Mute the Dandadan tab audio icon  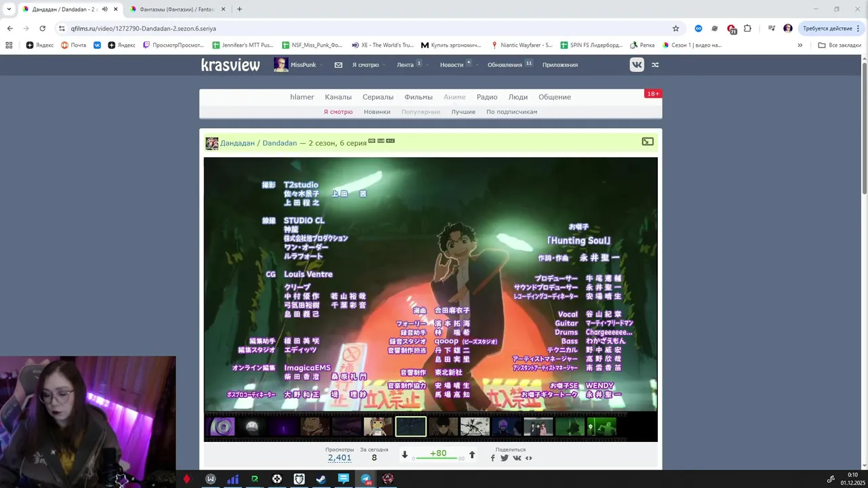104,9
